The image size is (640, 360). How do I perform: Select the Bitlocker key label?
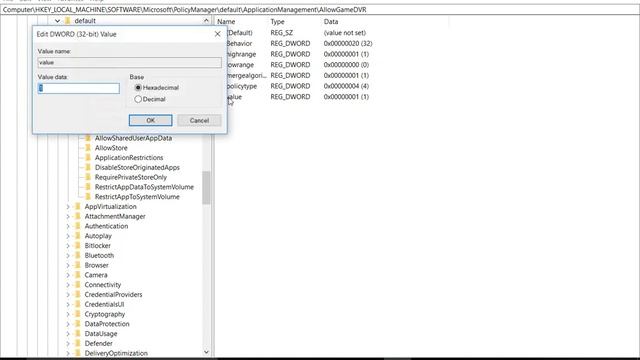(x=98, y=246)
